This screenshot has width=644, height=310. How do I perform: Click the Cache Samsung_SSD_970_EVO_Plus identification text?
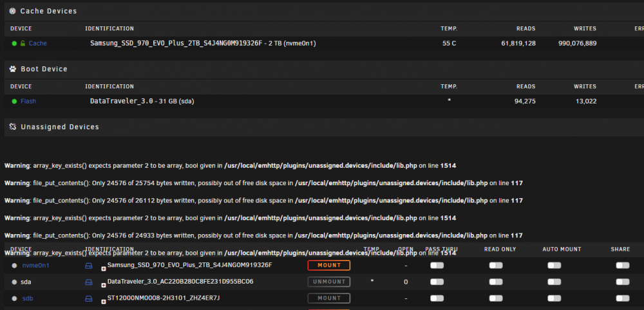(x=204, y=44)
